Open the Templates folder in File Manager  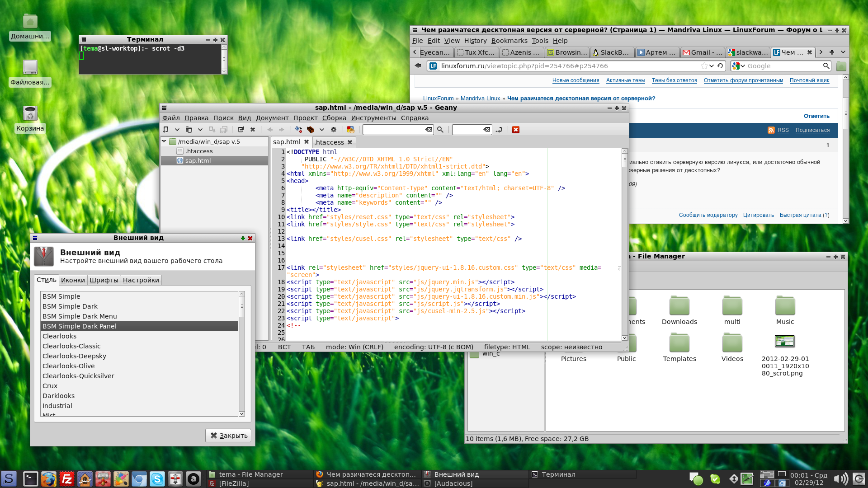click(679, 347)
